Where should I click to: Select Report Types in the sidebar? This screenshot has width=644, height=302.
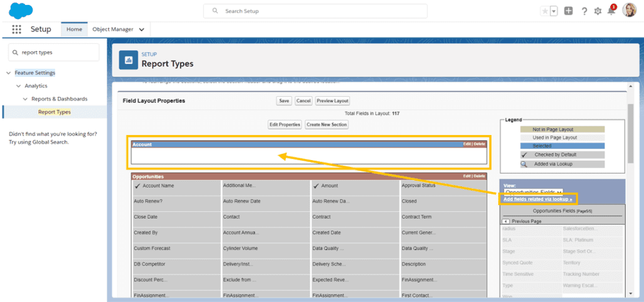coord(54,112)
